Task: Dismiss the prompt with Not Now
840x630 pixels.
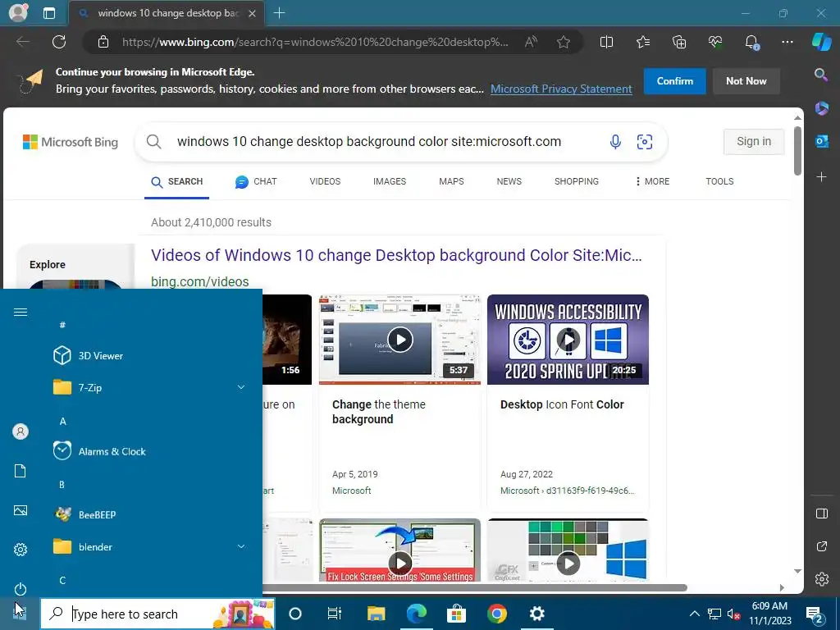Action: pos(746,81)
